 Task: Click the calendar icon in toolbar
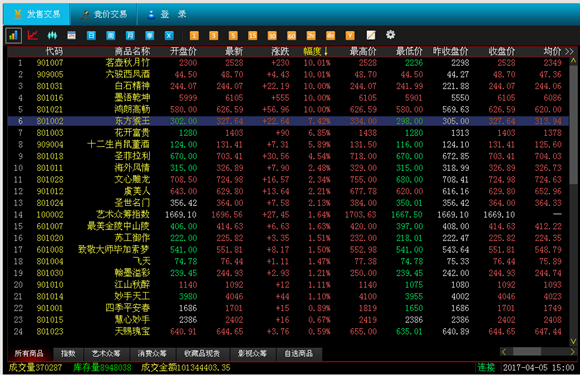[x=72, y=36]
